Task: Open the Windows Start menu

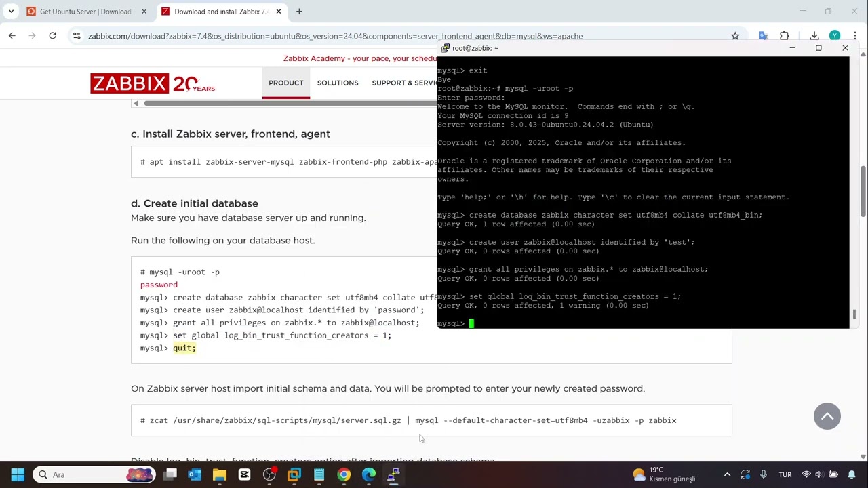Action: [x=18, y=474]
